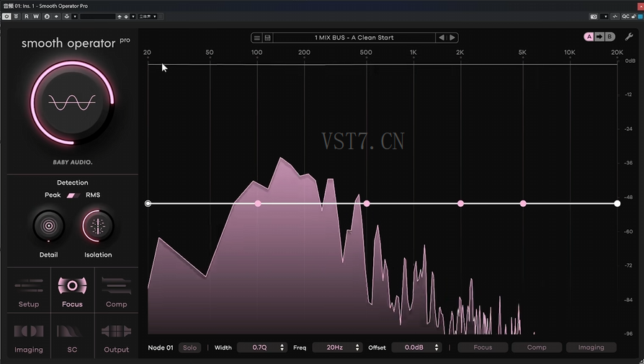
Task: Select the RMS detection label
Action: (93, 195)
